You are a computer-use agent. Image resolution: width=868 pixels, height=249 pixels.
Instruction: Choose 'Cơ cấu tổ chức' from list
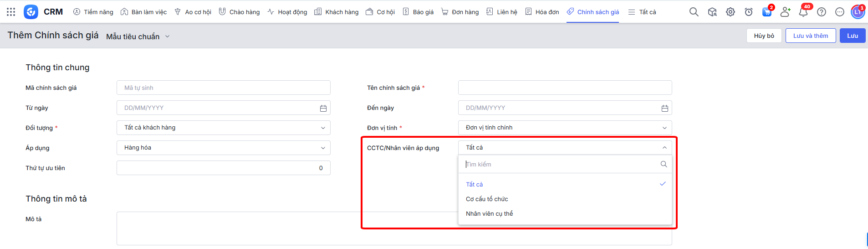[x=487, y=199]
